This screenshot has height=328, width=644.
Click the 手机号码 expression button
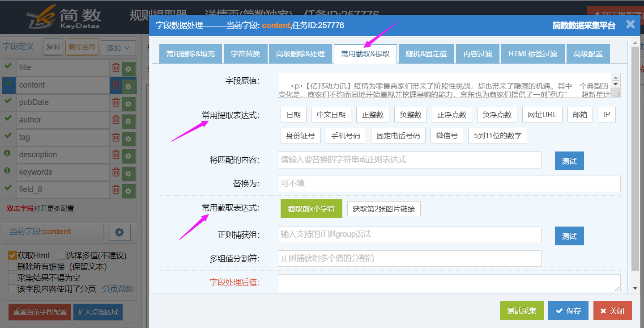click(x=346, y=136)
